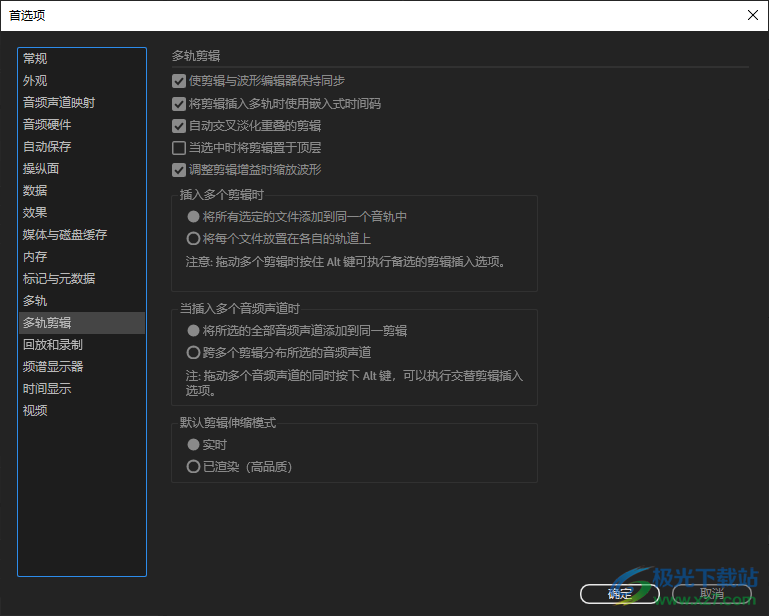Select 数据 category

(x=82, y=190)
